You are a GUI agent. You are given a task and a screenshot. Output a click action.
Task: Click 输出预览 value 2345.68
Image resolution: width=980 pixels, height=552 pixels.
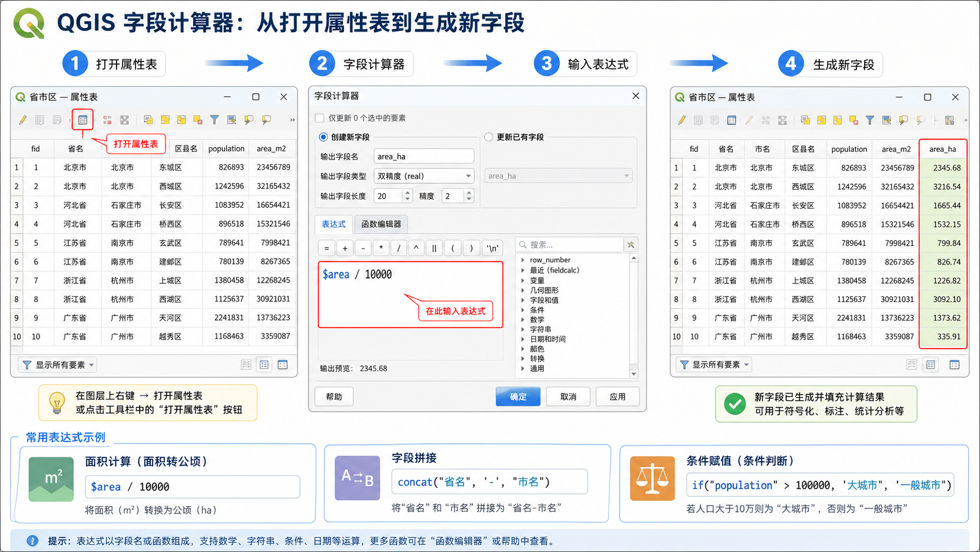pos(373,368)
